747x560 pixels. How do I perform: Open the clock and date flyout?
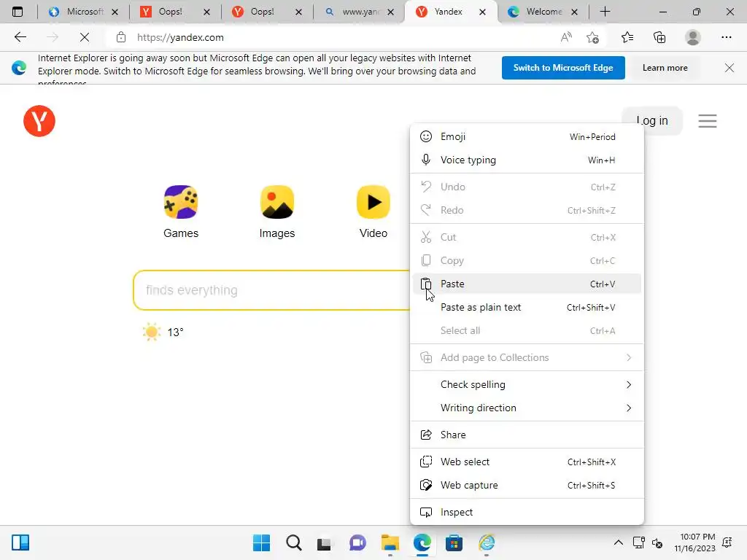tap(695, 542)
